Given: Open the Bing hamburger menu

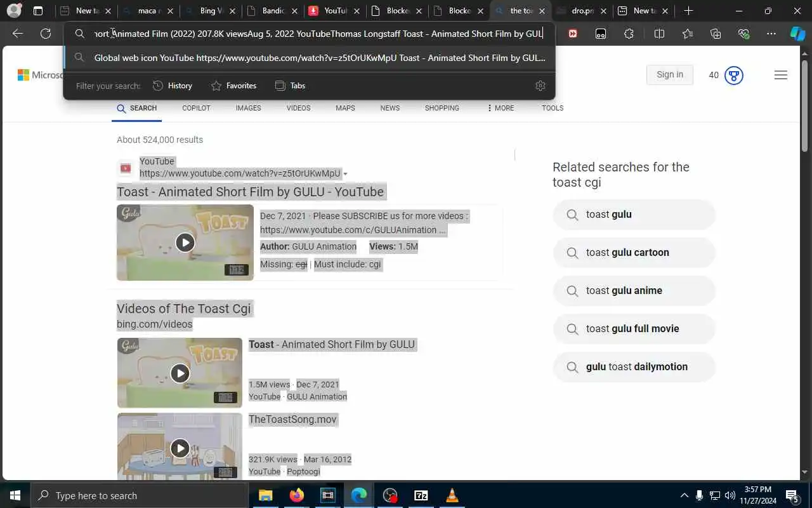Looking at the screenshot, I should point(781,75).
